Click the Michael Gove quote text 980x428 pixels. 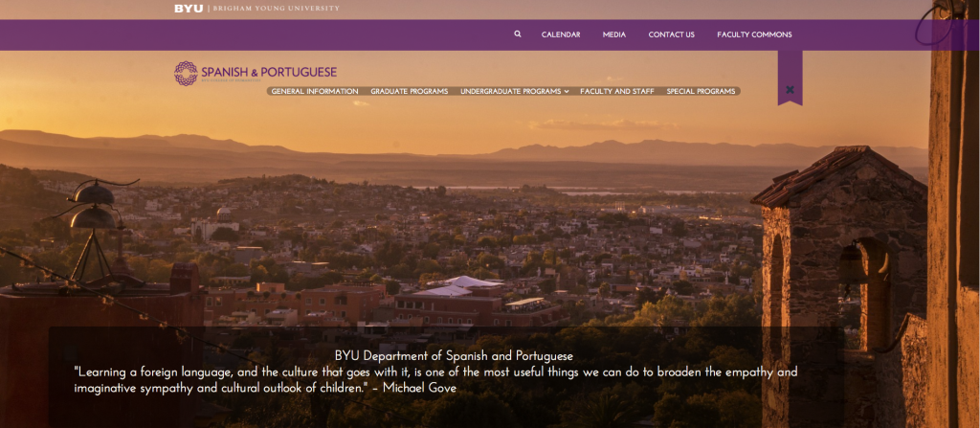(x=435, y=380)
